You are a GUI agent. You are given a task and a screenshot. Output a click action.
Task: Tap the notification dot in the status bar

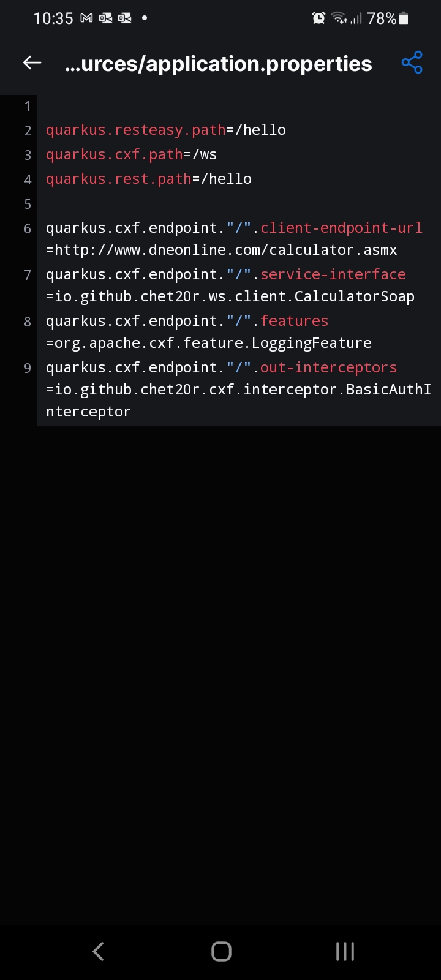[143, 18]
